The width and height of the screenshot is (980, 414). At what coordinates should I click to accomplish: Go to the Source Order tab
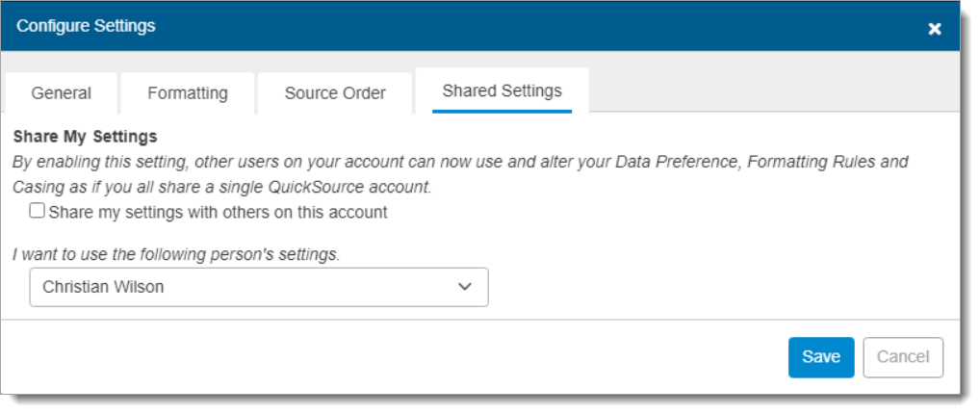[335, 93]
